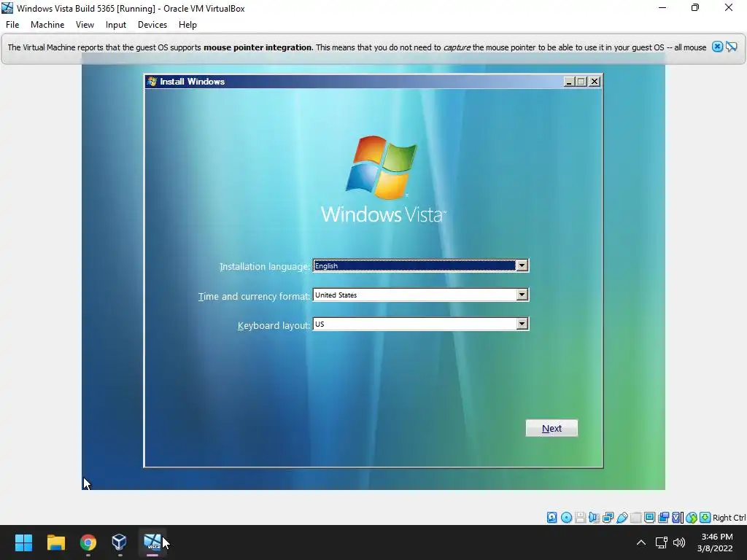The height and width of the screenshot is (560, 747).
Task: Open the Help menu
Action: point(187,25)
